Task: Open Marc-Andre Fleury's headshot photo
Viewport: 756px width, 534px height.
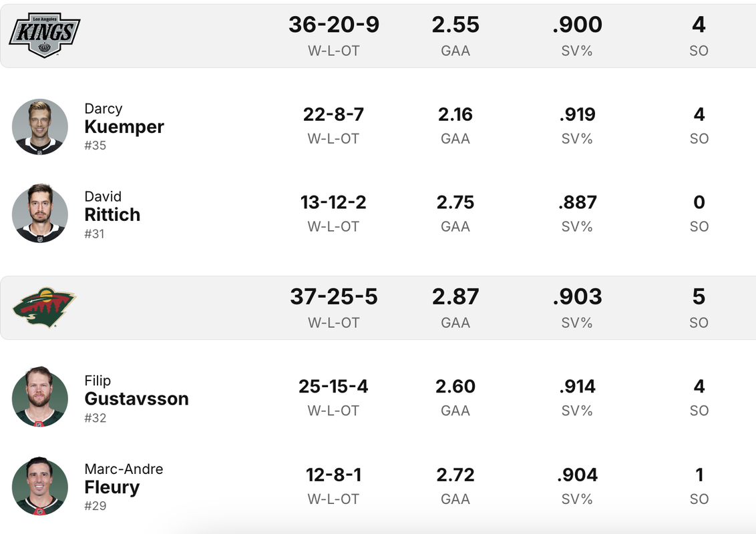Action: point(40,487)
